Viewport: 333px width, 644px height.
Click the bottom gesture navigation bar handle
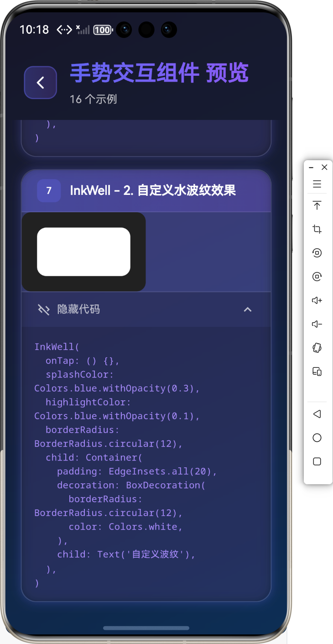(x=146, y=628)
